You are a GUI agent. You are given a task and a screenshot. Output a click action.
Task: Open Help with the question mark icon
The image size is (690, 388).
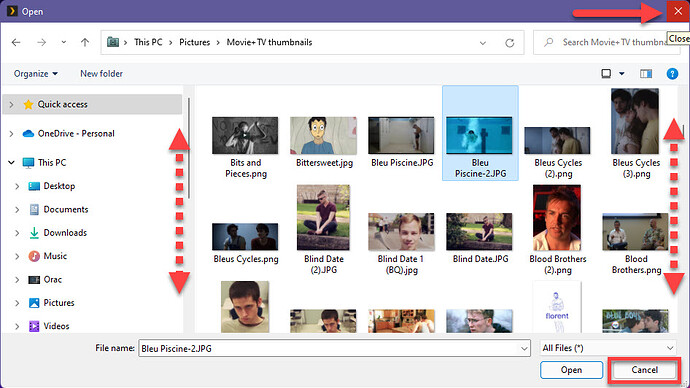pyautogui.click(x=672, y=73)
